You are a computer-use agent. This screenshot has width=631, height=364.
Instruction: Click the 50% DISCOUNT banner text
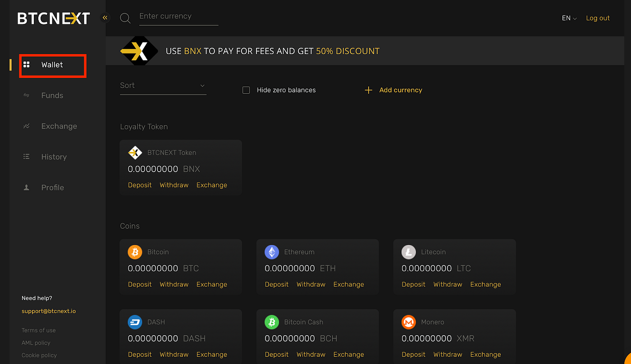348,51
